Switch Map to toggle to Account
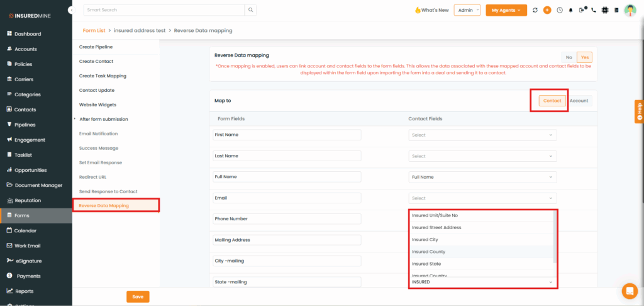 tap(579, 101)
